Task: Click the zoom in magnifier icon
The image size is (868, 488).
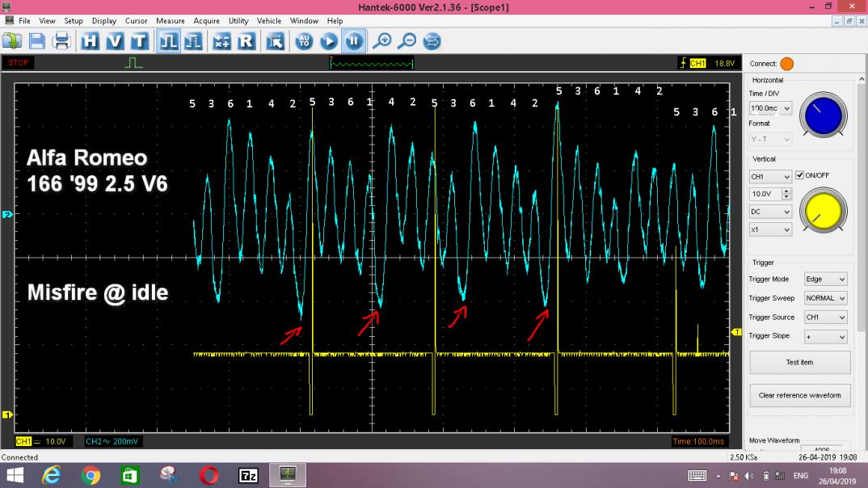Action: (381, 41)
